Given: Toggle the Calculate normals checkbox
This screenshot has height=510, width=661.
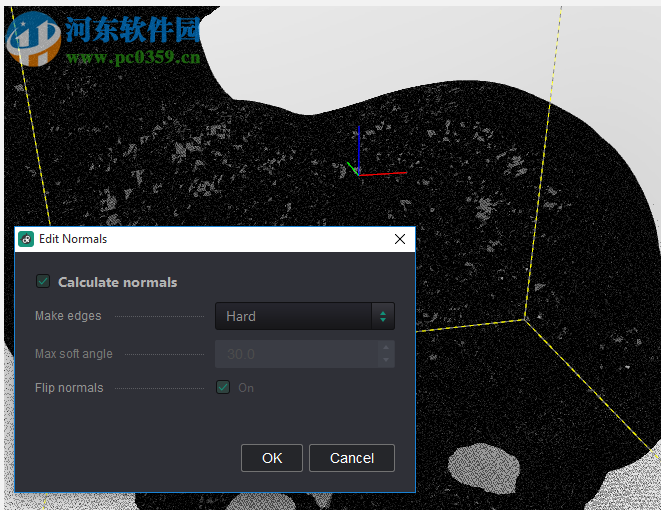Looking at the screenshot, I should pyautogui.click(x=43, y=281).
